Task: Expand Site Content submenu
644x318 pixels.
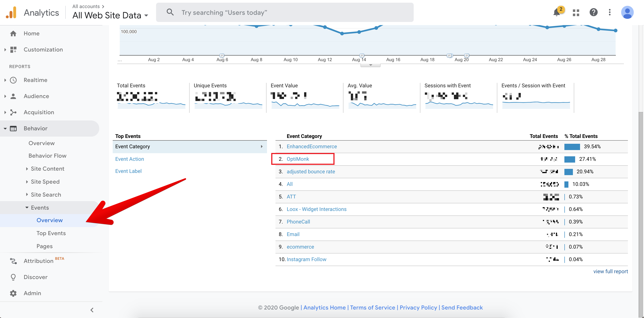Action: click(27, 169)
